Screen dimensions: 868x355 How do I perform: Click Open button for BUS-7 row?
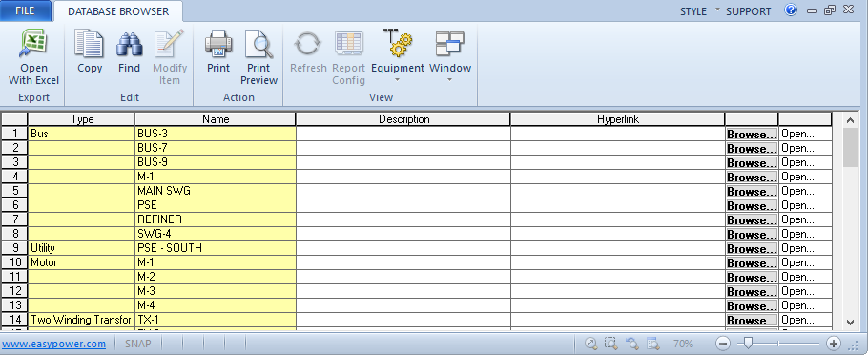pyautogui.click(x=805, y=148)
